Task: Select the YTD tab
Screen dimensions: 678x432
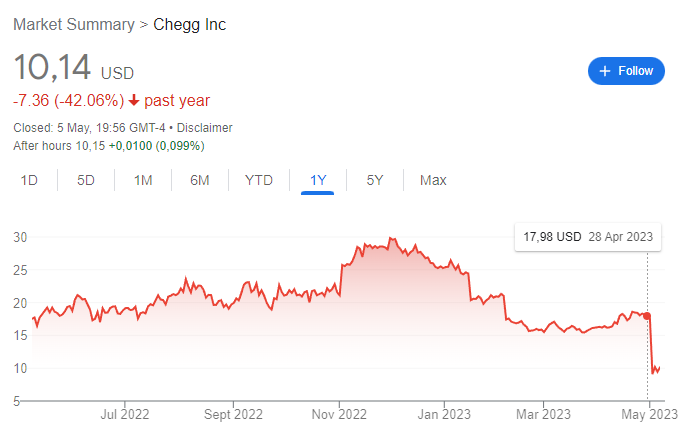Action: pyautogui.click(x=259, y=180)
